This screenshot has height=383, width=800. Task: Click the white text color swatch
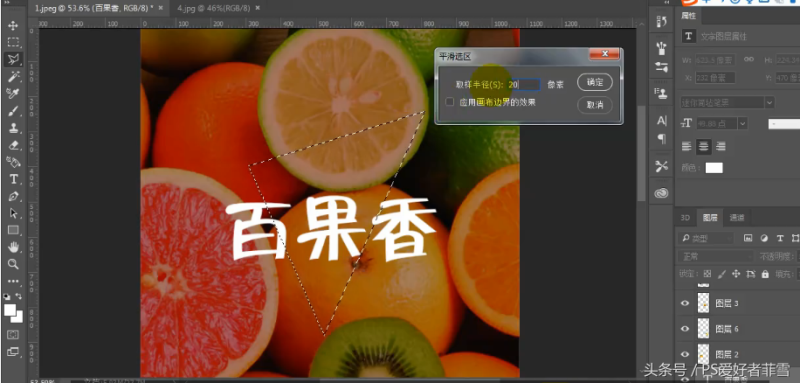[714, 168]
